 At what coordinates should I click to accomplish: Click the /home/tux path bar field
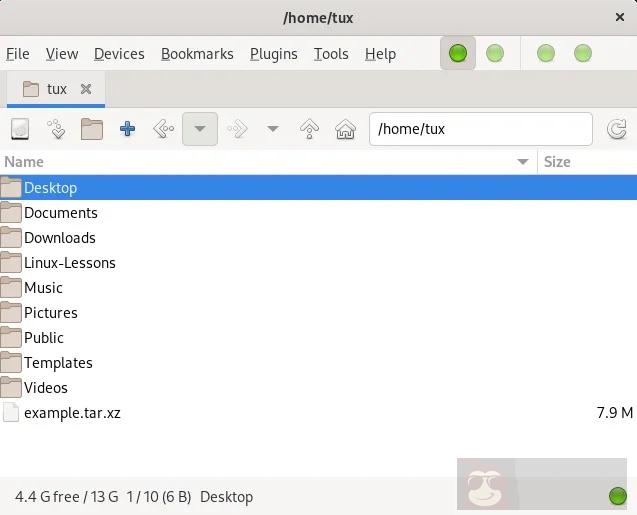(481, 129)
